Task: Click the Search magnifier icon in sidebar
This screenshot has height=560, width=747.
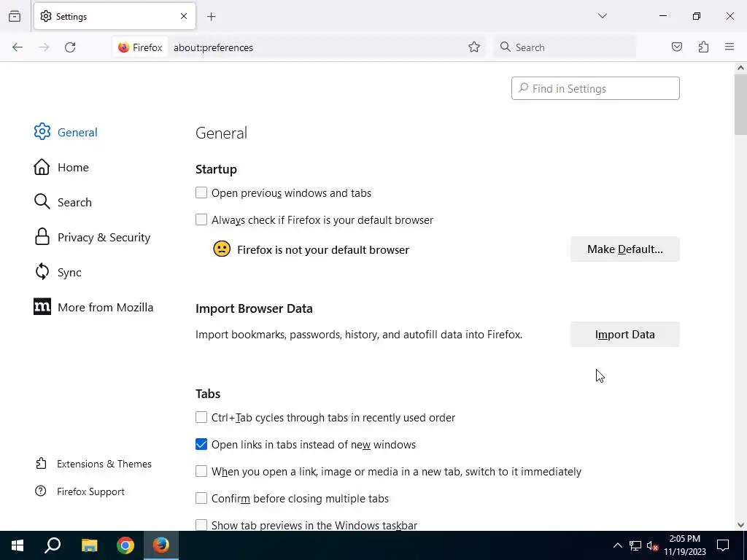Action: tap(42, 202)
